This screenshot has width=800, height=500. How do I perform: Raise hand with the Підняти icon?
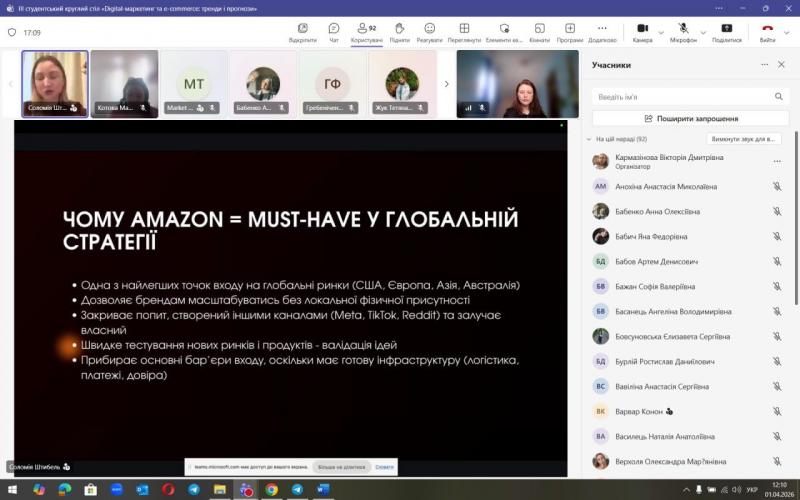[x=399, y=32]
